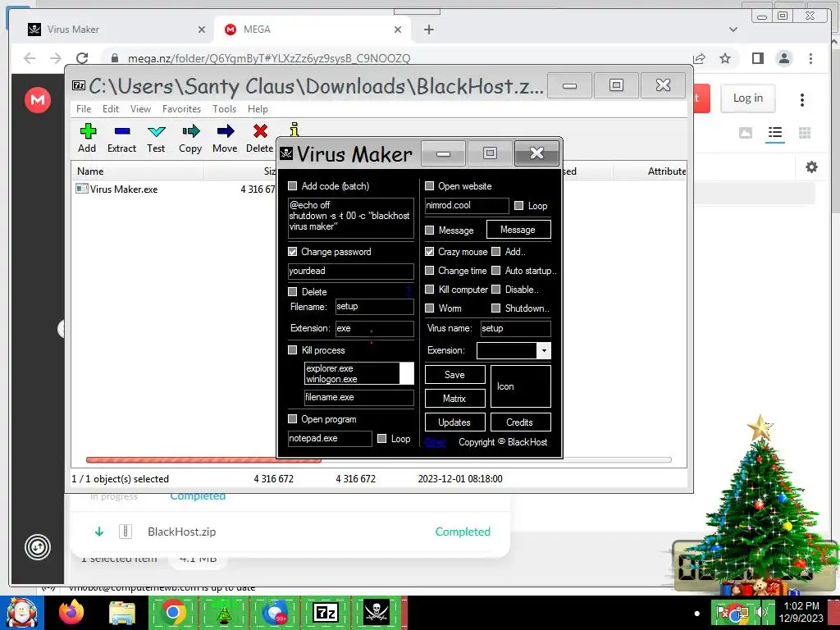The height and width of the screenshot is (630, 840).
Task: Open the 7-Zip Help menu
Action: click(258, 109)
